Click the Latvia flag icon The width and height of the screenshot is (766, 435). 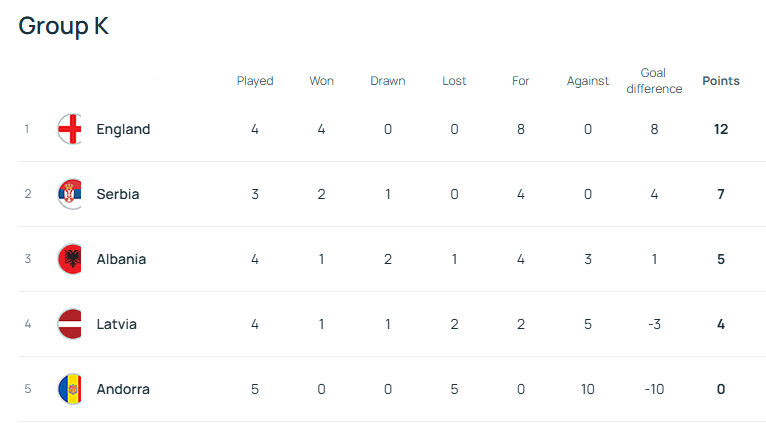tap(69, 324)
